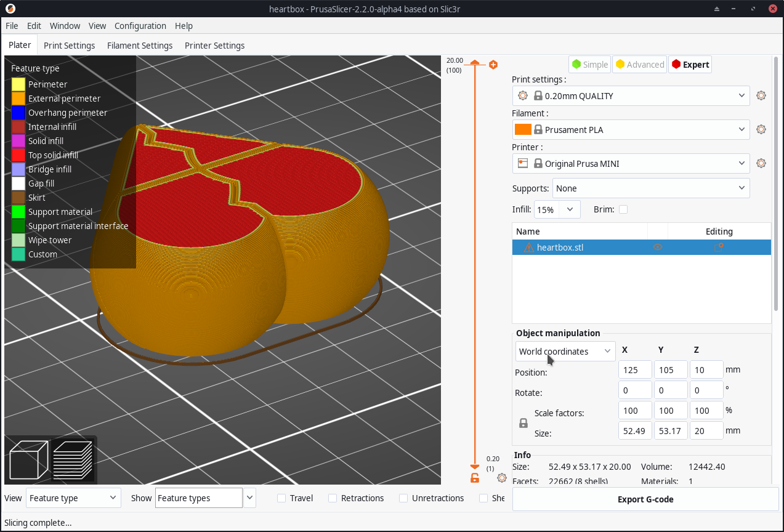Click the Rotate Z field
784x532 pixels.
(x=706, y=390)
